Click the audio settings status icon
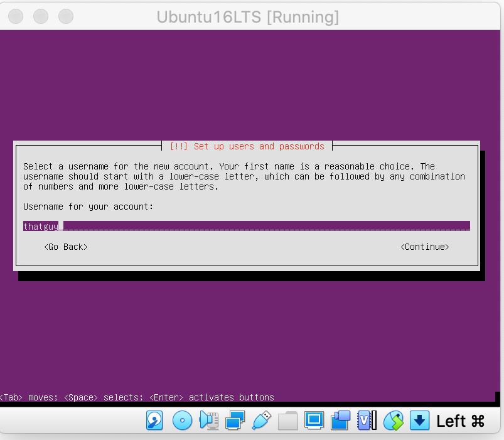 [208, 420]
